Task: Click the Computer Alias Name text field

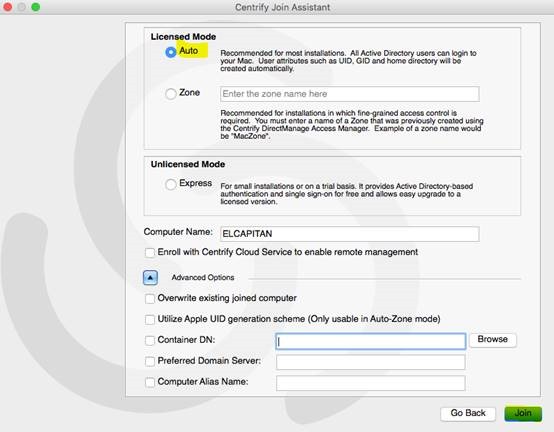Action: point(371,383)
